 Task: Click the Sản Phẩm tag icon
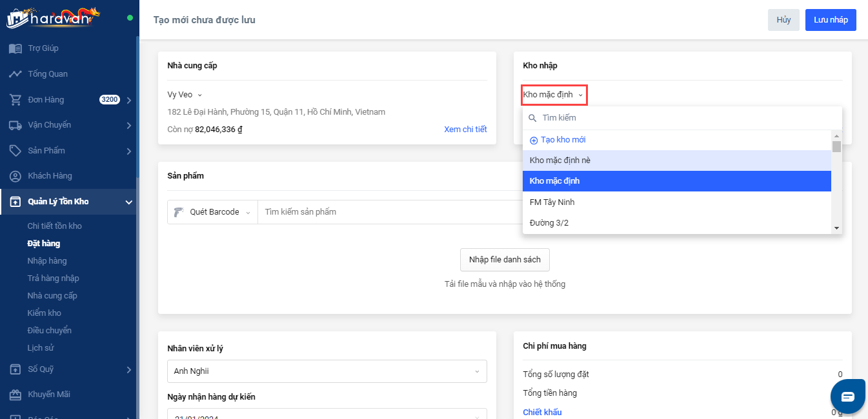coord(15,151)
